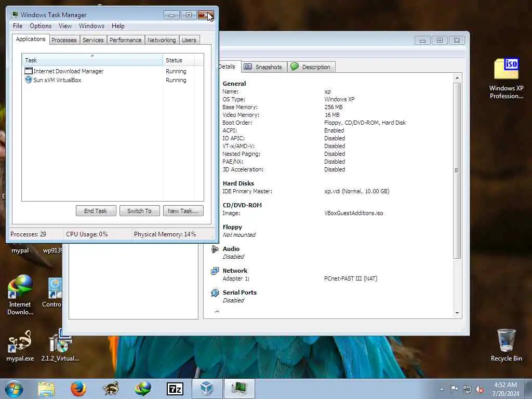
Task: Click the VirtualBox details vertical scrollbar thumb
Action: click(x=457, y=170)
